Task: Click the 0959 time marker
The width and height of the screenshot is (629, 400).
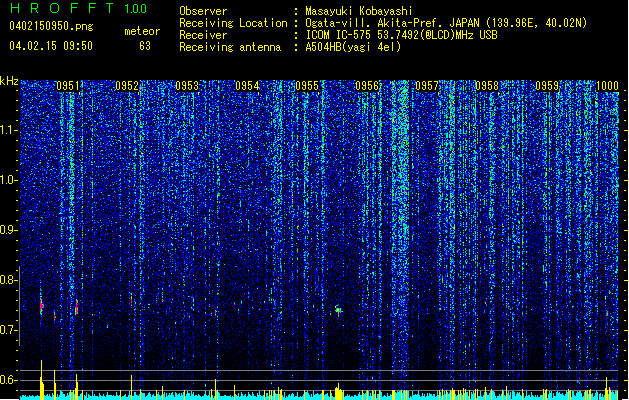Action: (547, 86)
